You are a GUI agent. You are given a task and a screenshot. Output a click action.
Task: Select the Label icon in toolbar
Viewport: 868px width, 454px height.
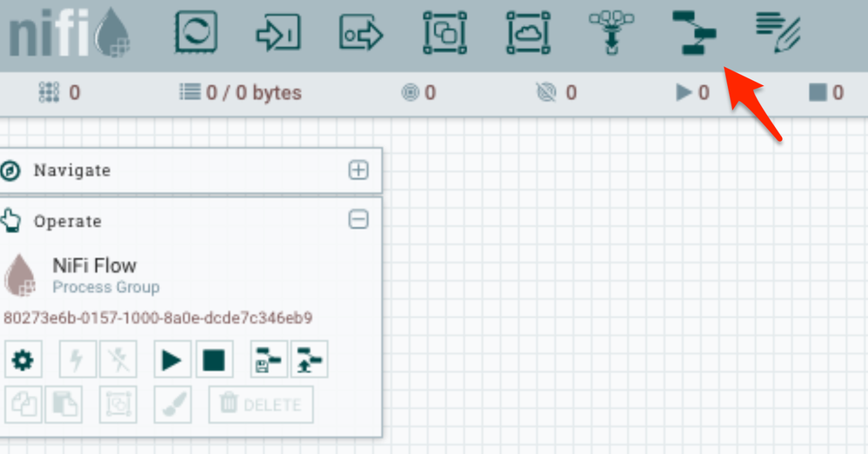pos(778,33)
